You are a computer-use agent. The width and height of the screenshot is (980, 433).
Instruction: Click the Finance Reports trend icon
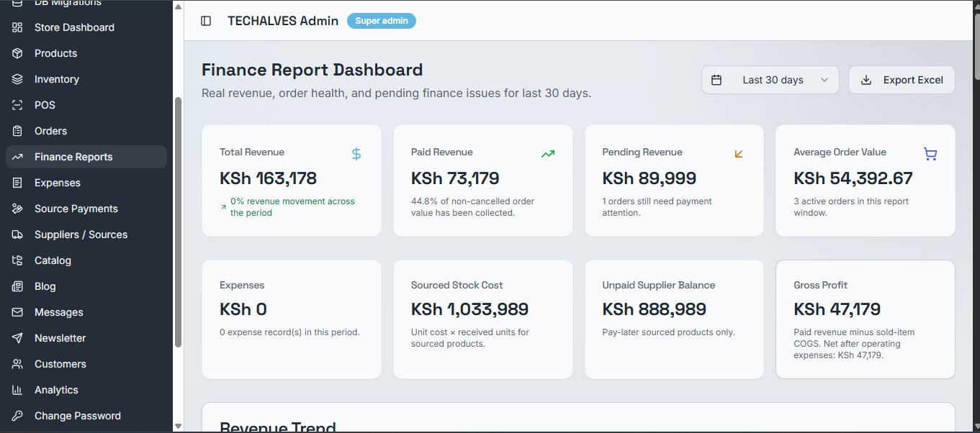tap(18, 157)
